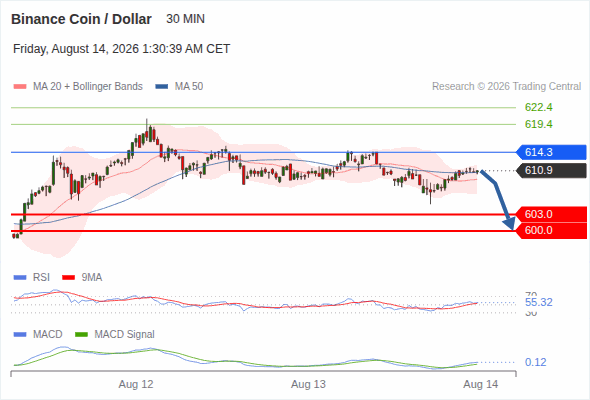590x400 pixels.
Task: Click the 9MA red legend swatch
Action: [68, 278]
